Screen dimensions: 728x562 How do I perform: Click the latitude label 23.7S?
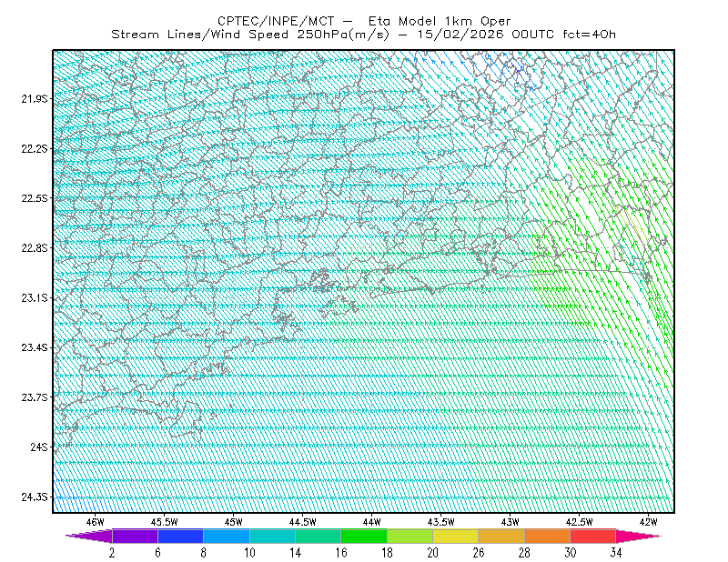coord(34,397)
